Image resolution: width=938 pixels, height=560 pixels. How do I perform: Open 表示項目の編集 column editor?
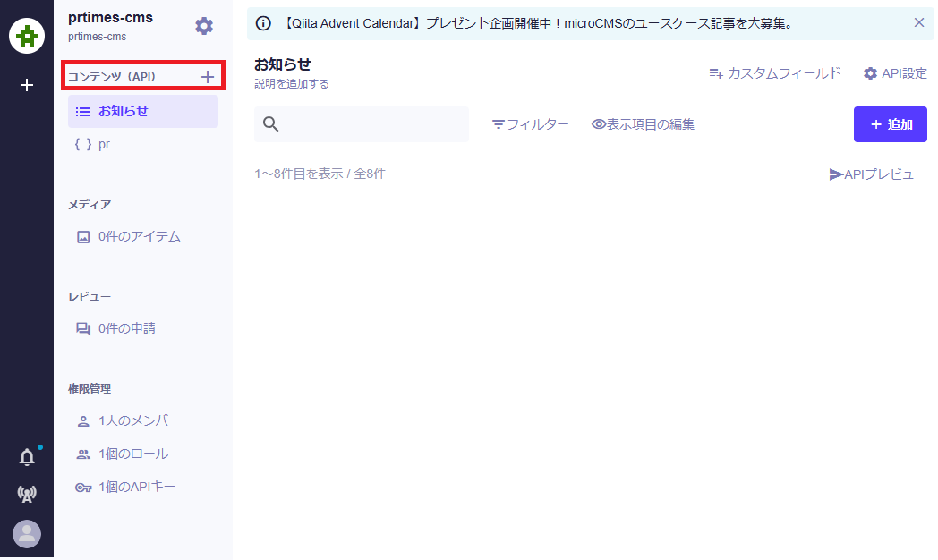(643, 124)
